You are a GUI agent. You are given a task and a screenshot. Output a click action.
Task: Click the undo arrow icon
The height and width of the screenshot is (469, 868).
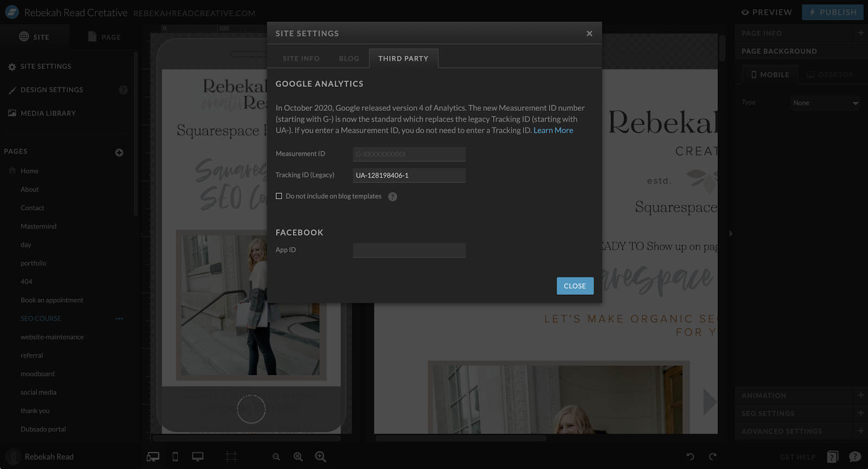pyautogui.click(x=690, y=457)
